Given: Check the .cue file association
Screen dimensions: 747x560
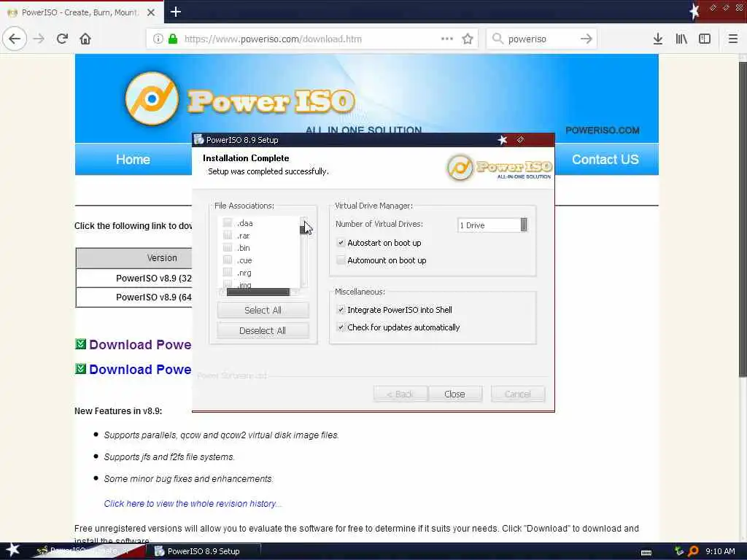Looking at the screenshot, I should coord(228,260).
